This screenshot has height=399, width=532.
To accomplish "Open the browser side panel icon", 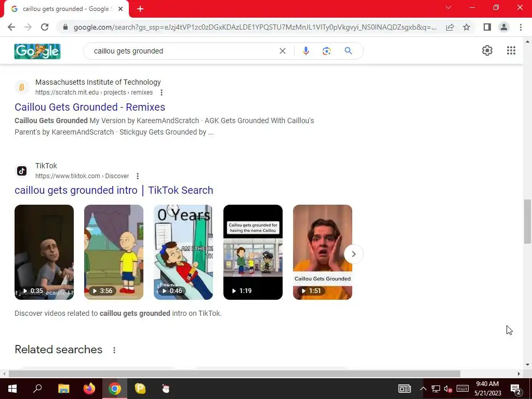I will 487,27.
